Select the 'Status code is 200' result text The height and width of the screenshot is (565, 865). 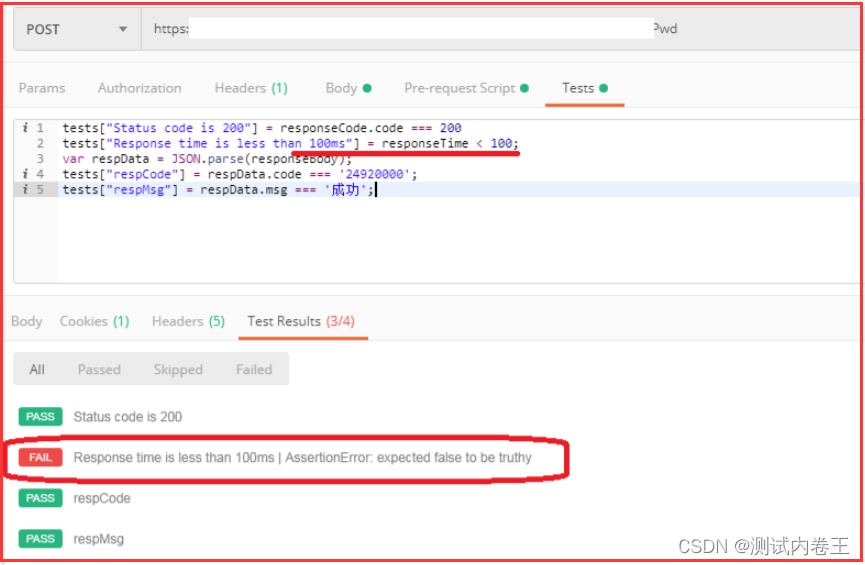tap(127, 417)
